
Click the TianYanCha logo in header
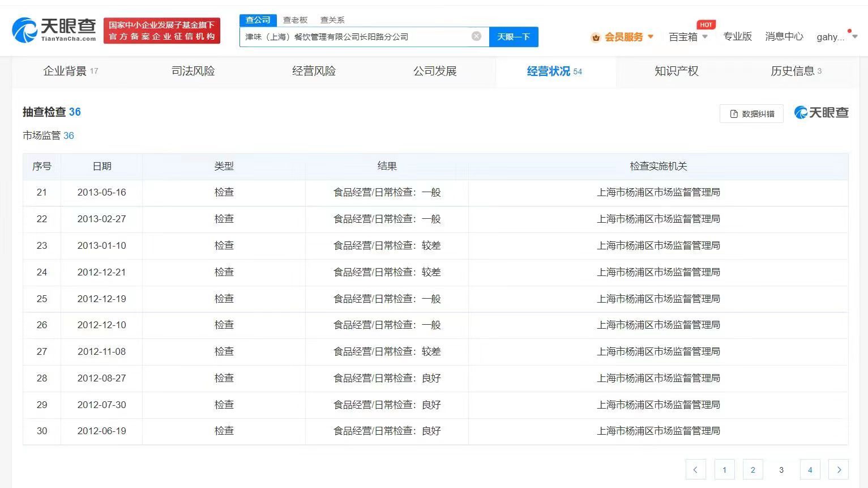54,30
